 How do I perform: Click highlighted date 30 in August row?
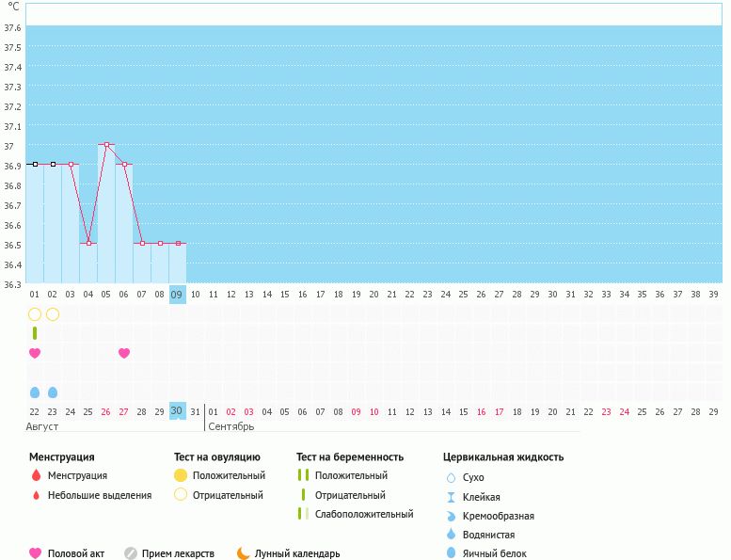click(177, 411)
